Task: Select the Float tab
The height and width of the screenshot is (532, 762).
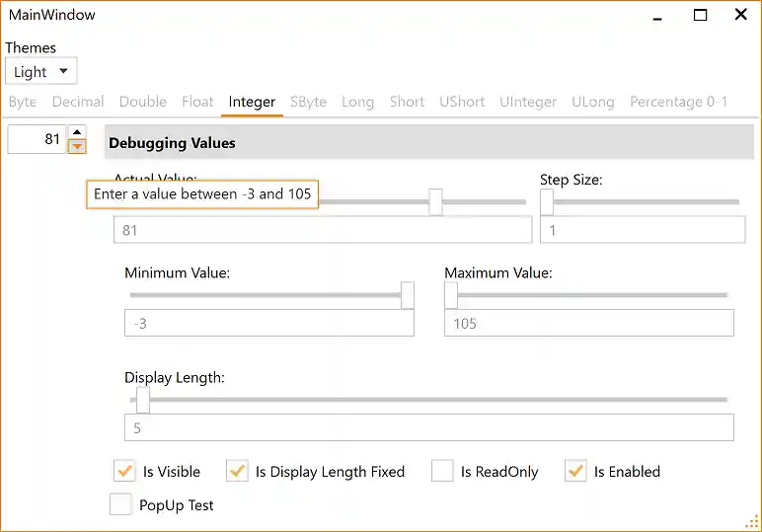Action: pyautogui.click(x=197, y=102)
